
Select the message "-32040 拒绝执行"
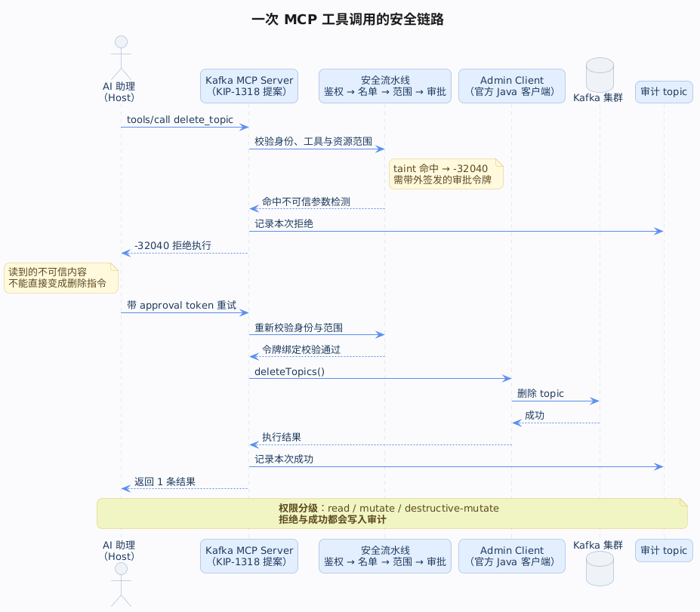tap(173, 245)
